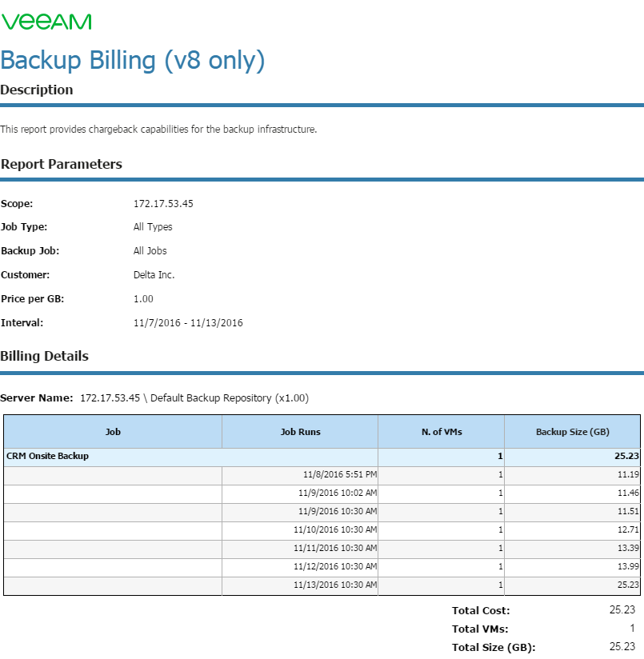Click the Description section heading

tap(37, 90)
